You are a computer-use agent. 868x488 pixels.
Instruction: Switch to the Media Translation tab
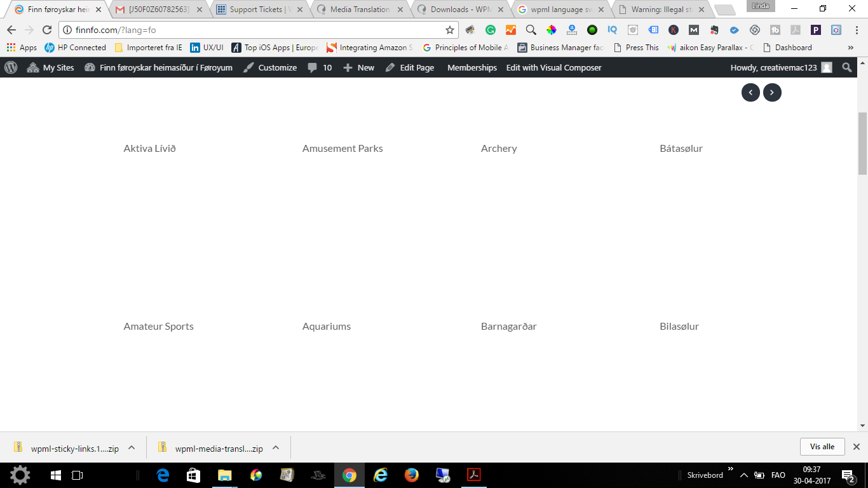point(360,10)
